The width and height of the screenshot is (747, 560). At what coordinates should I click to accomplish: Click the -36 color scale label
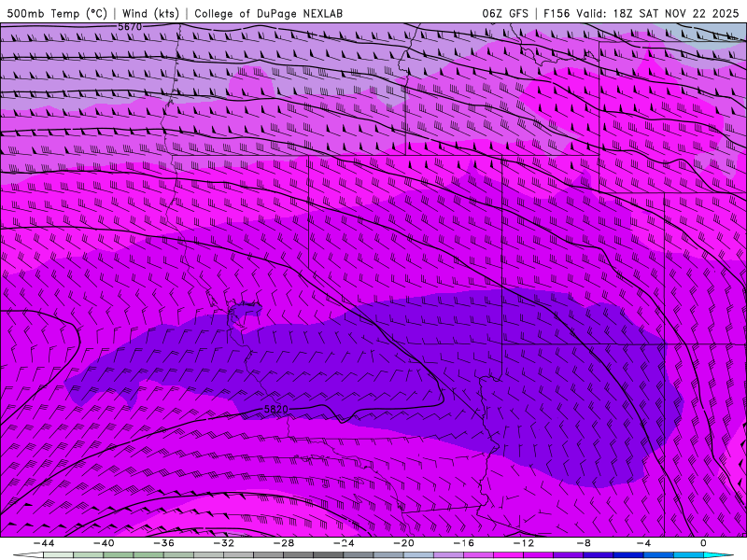pyautogui.click(x=163, y=543)
